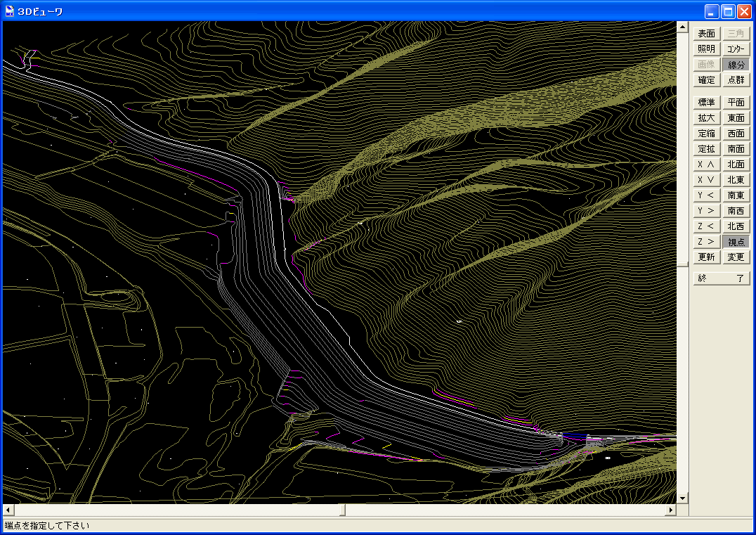Screen dimensions: 756x535
Task: Switch to the 西面 (west) view
Action: pyautogui.click(x=736, y=133)
